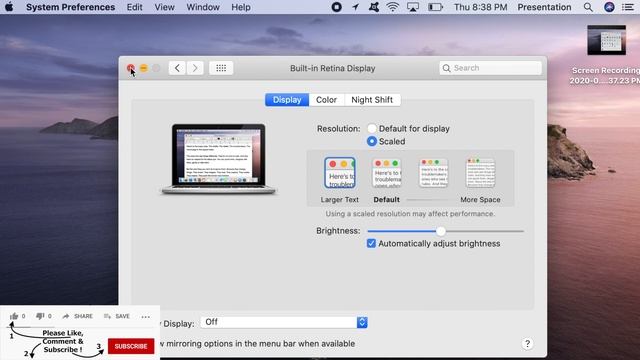Image resolution: width=640 pixels, height=360 pixels.
Task: Select Default for display resolution
Action: [x=371, y=129]
